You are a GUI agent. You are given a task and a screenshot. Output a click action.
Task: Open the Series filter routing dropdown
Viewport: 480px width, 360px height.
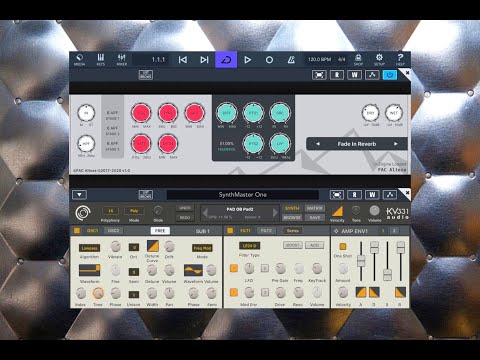point(293,230)
